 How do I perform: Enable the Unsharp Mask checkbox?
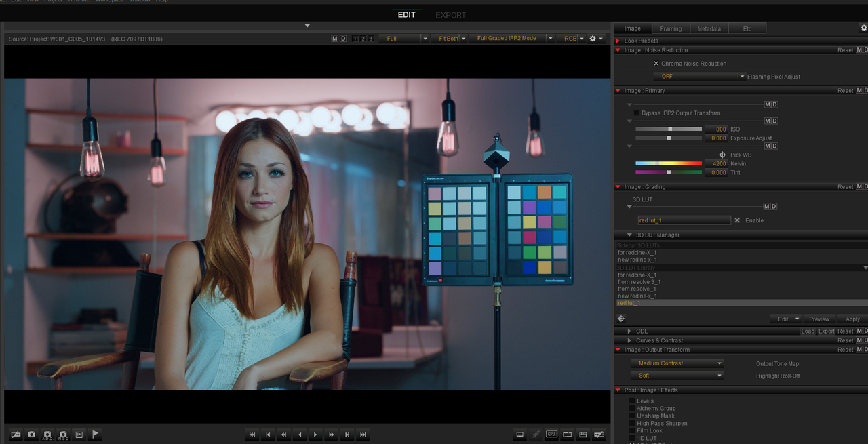click(632, 416)
